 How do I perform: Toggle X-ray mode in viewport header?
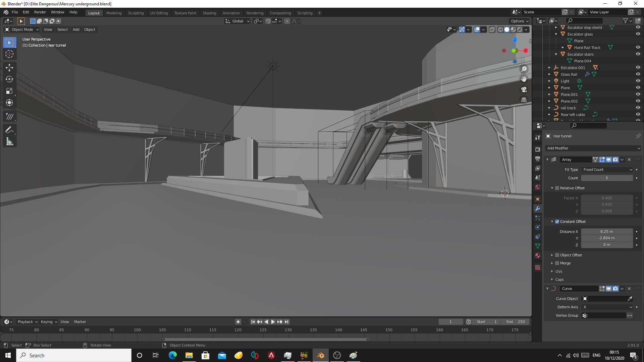pyautogui.click(x=492, y=29)
